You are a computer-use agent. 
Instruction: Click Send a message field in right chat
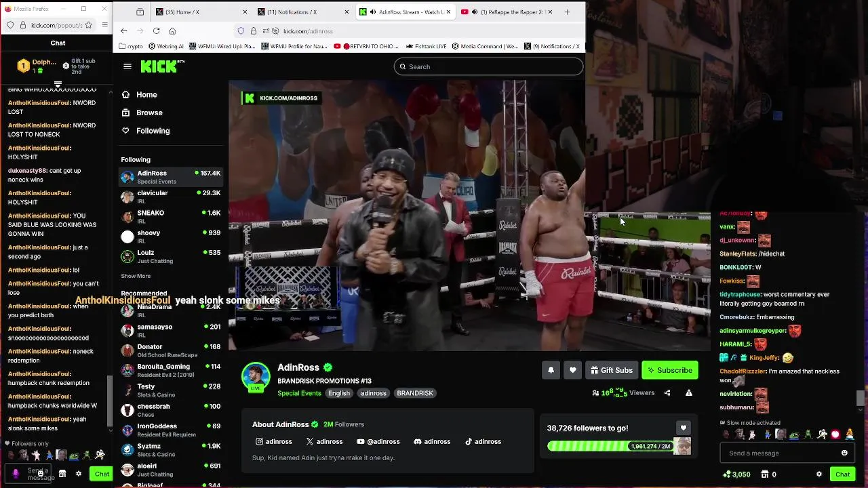[x=781, y=453]
